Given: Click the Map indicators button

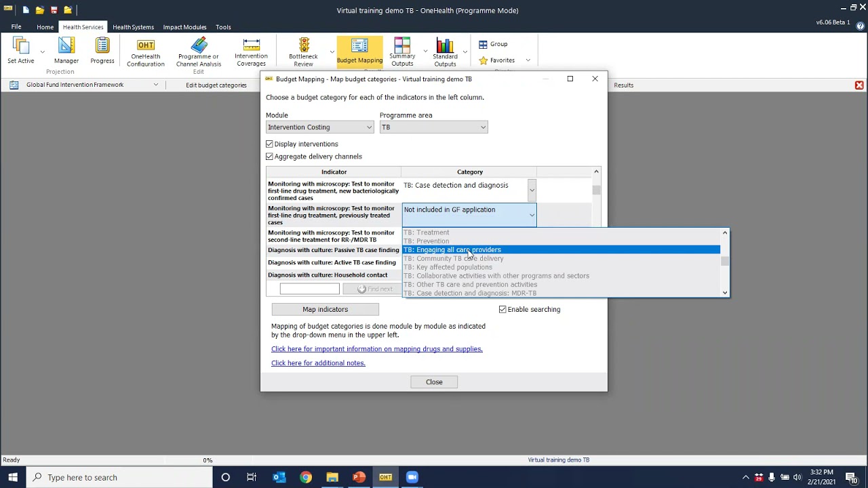Looking at the screenshot, I should click(325, 310).
